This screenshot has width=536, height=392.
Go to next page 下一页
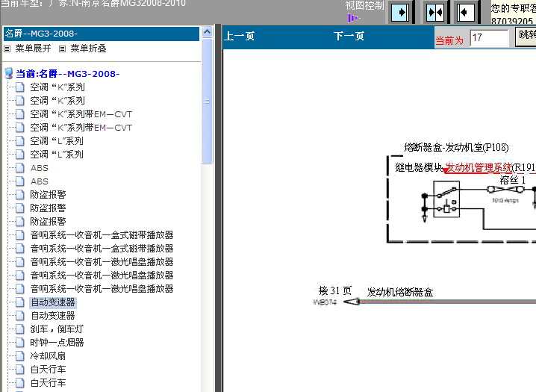point(349,36)
